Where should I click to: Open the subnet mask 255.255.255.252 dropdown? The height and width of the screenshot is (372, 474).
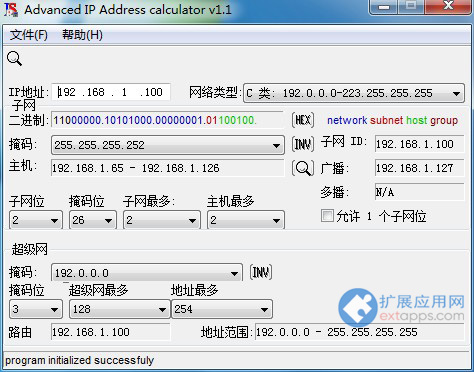[168, 145]
